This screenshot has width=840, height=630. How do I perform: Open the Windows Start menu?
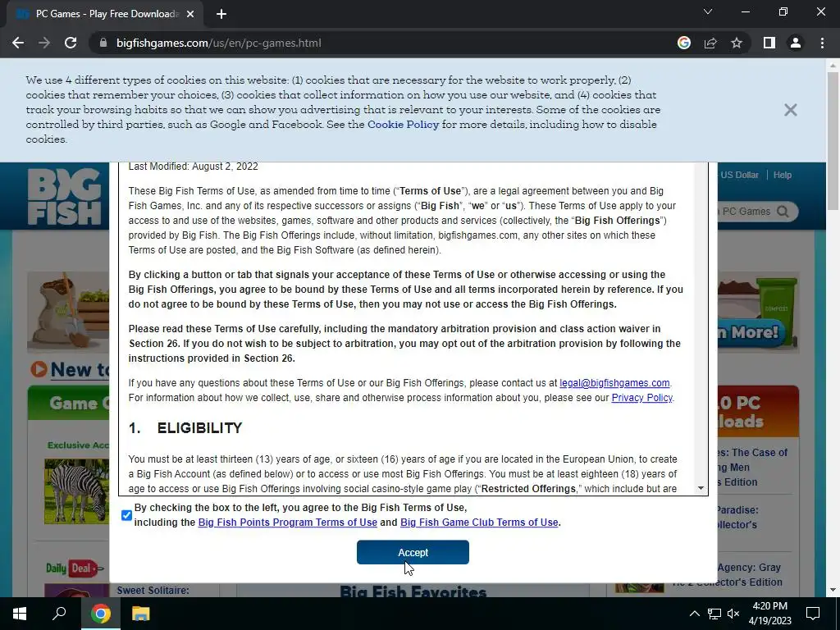[x=20, y=614]
